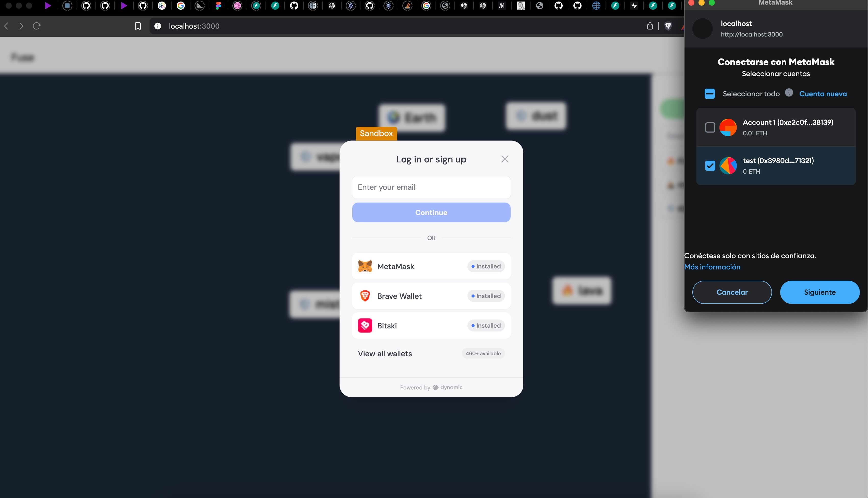This screenshot has width=868, height=498.
Task: Open the Más información link
Action: coord(712,267)
